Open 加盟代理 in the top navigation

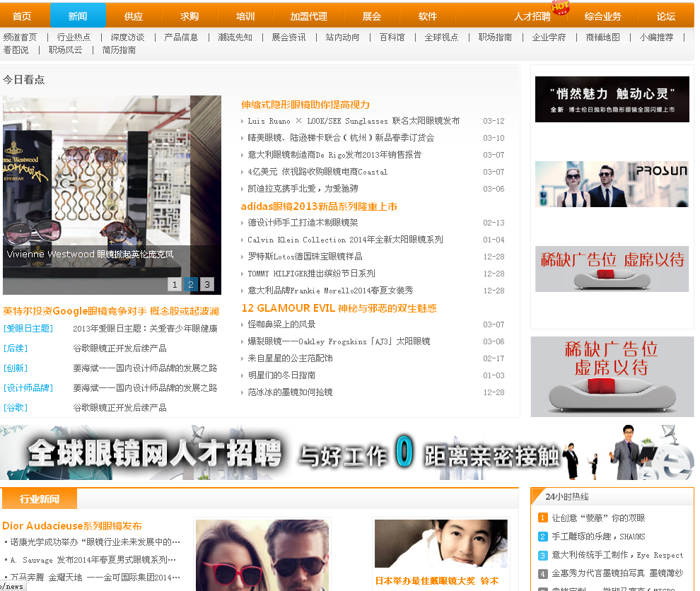[x=309, y=16]
